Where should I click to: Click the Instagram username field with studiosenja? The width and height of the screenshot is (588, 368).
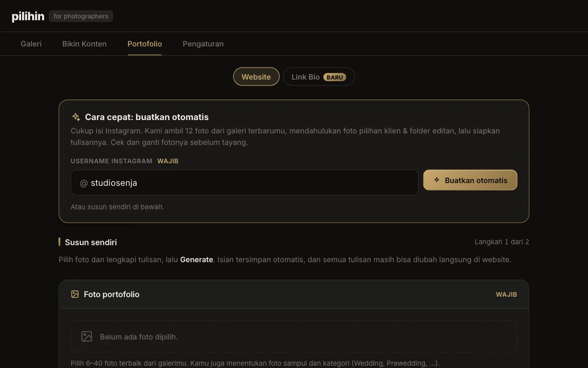244,183
